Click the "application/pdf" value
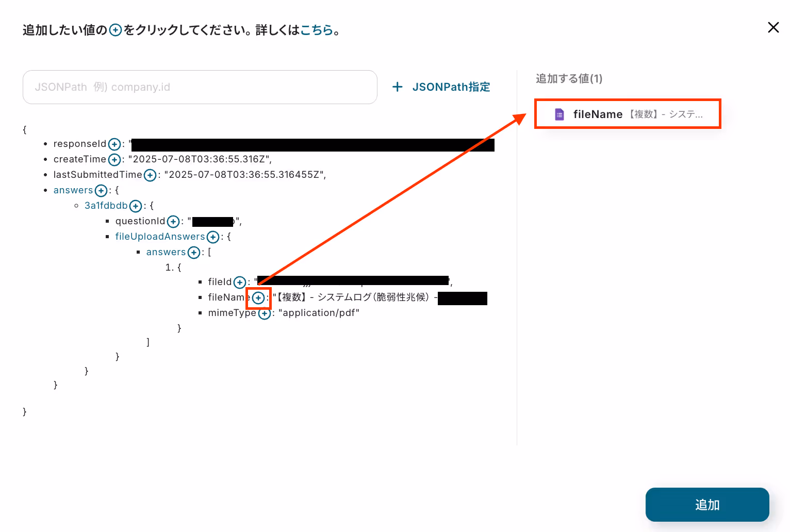The image size is (790, 532). click(319, 313)
